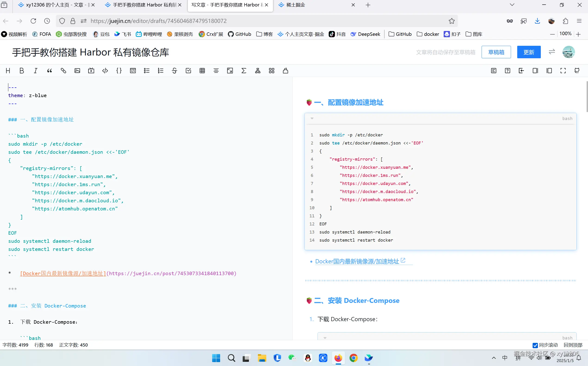Click the Bold formatting icon
Screen dimensions: 588x366
click(22, 71)
